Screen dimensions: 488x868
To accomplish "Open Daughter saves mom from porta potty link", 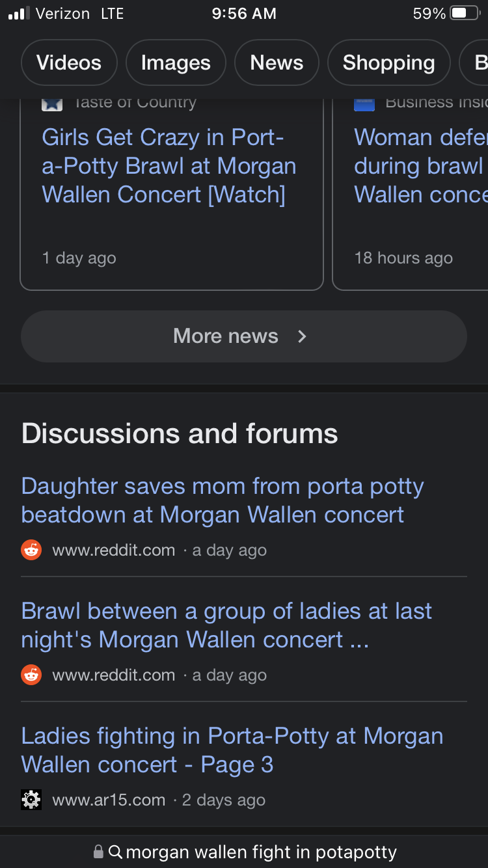I will (x=222, y=500).
